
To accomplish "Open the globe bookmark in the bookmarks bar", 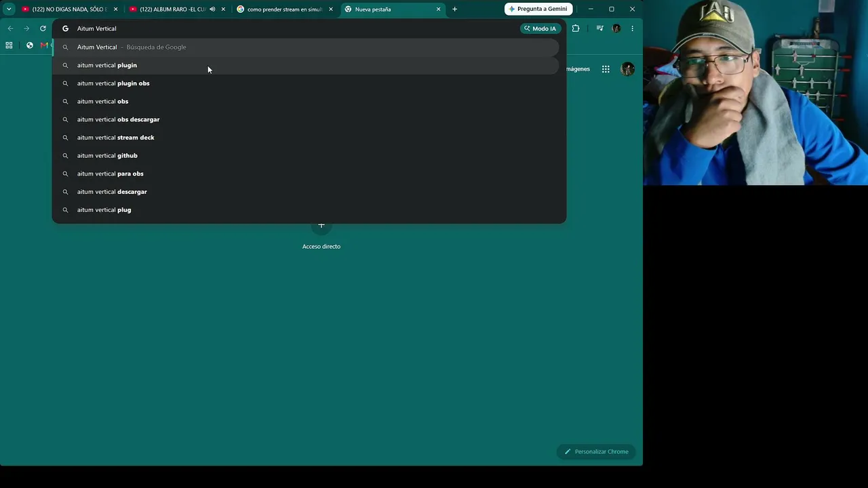I will pyautogui.click(x=30, y=45).
